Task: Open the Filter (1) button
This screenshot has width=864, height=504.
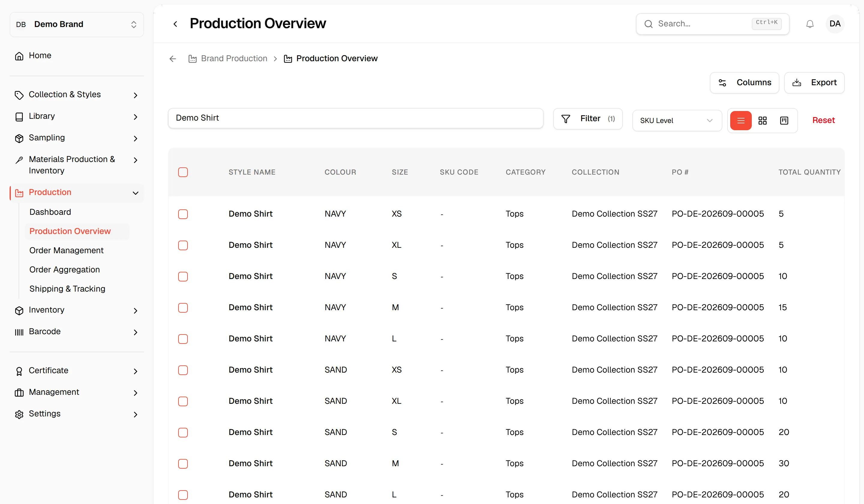Action: (x=588, y=119)
